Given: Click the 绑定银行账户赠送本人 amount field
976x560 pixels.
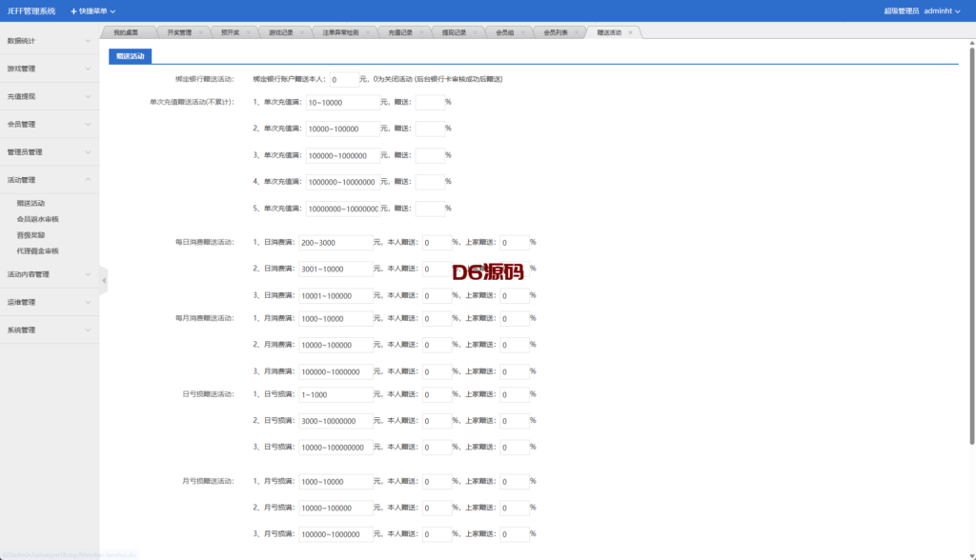Looking at the screenshot, I should point(343,80).
